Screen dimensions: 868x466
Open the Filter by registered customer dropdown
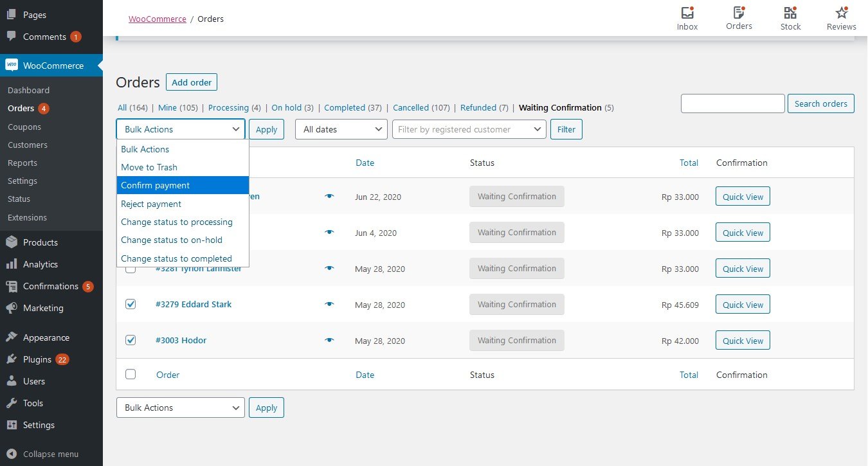click(x=469, y=129)
